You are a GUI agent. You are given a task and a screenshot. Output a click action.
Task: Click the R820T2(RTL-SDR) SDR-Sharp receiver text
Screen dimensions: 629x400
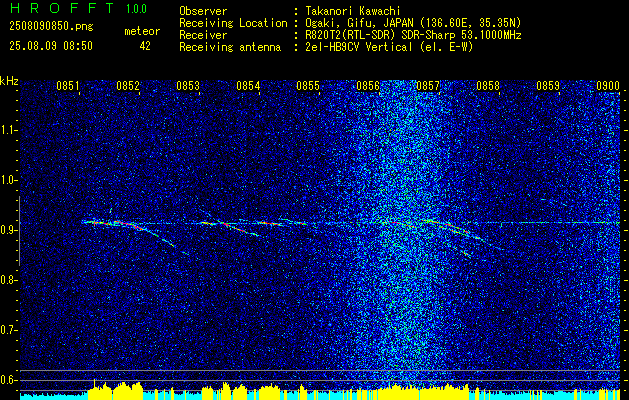click(413, 35)
